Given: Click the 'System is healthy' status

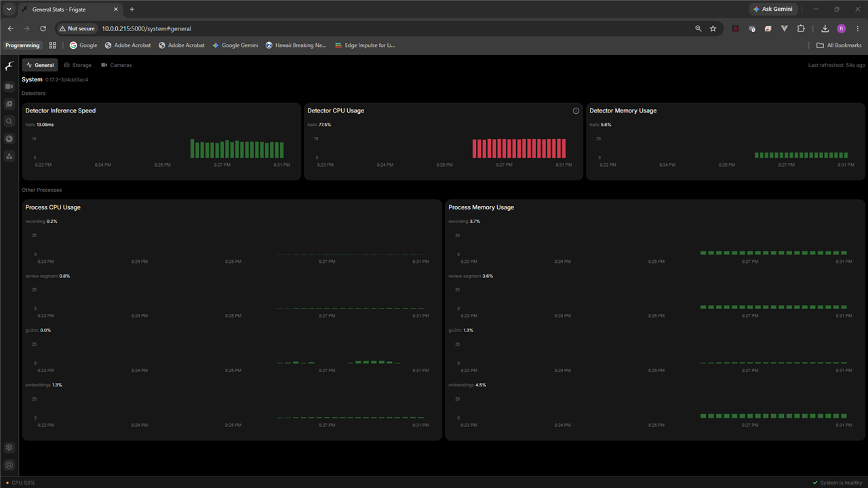Looking at the screenshot, I should tap(837, 483).
